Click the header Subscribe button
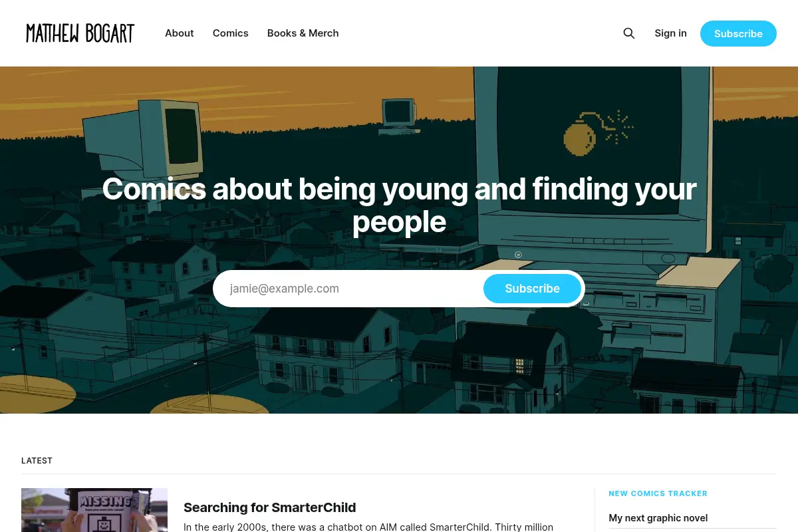Screen dimensions: 798x532 click(738, 33)
